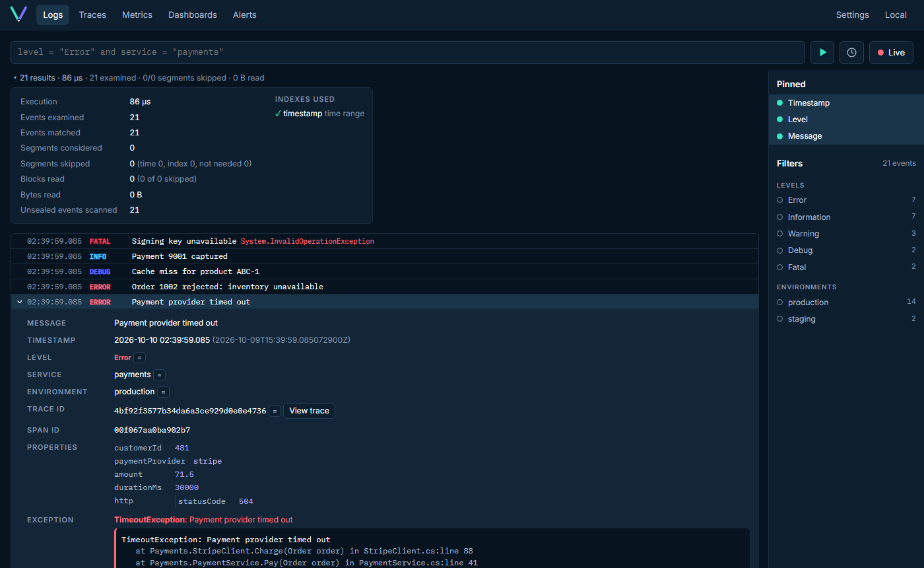Open the time range clock icon
Screen dimensions: 924x568
coord(851,52)
